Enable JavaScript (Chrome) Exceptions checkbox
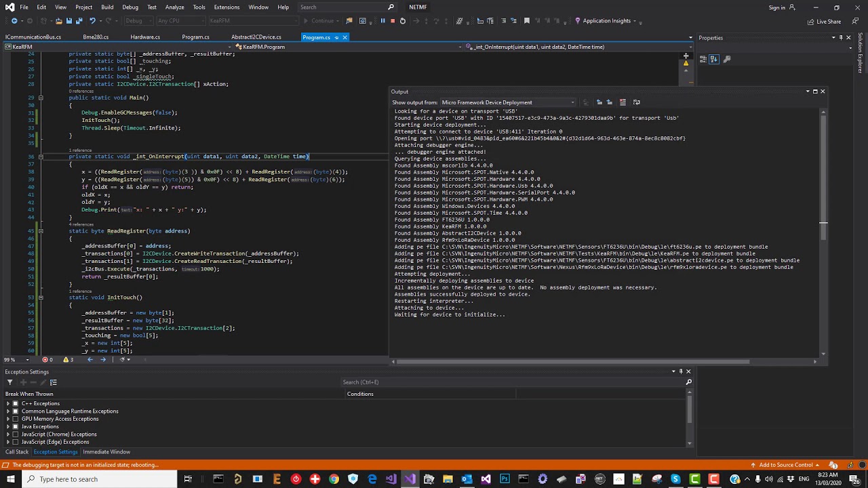The height and width of the screenshot is (488, 868). 16,434
